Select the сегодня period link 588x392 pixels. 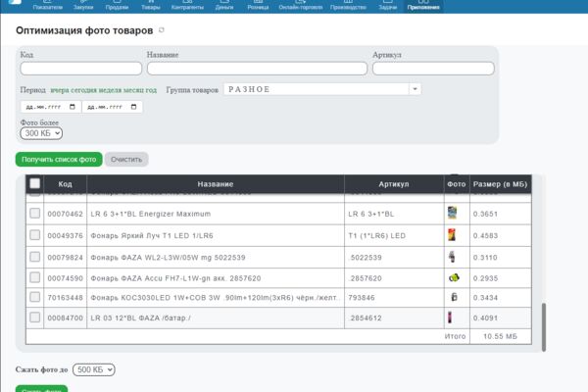(83, 90)
